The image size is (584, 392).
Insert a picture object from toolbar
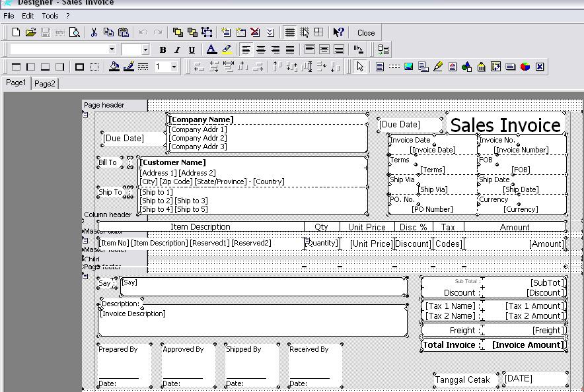tap(409, 67)
